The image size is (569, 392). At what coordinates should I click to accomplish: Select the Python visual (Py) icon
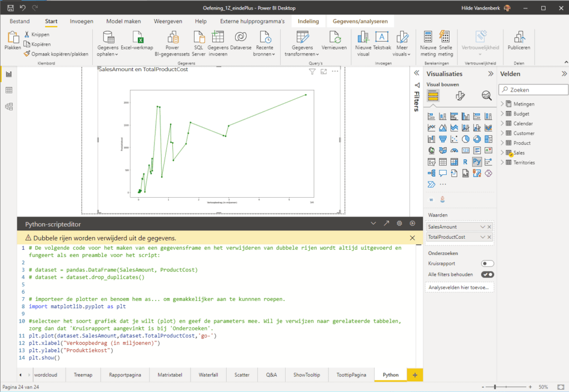[x=477, y=162]
